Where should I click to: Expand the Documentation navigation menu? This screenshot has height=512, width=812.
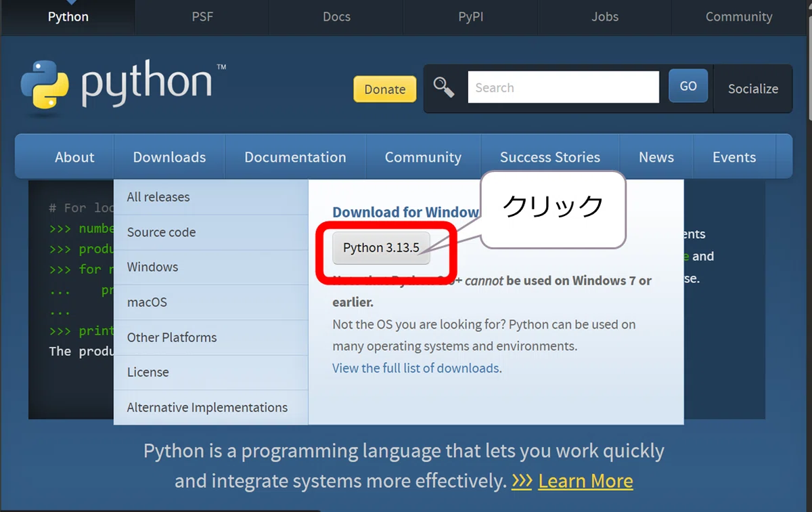tap(295, 157)
